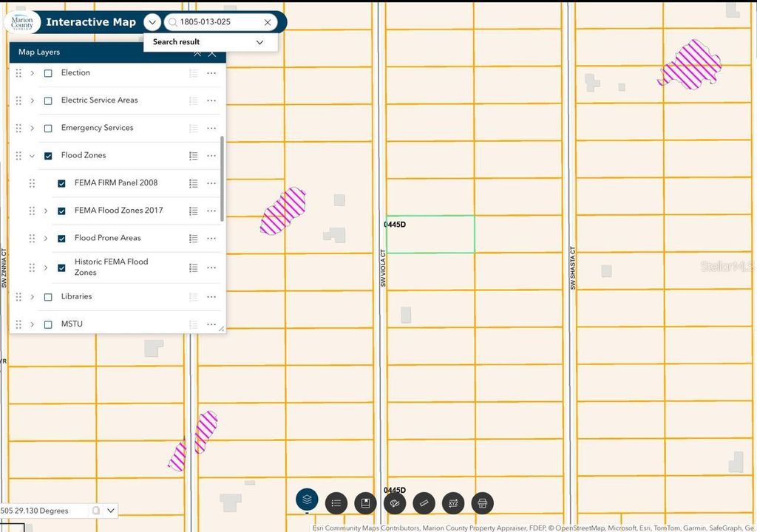This screenshot has width=757, height=532.
Task: Turn on the Libraries layer
Action: 48,297
